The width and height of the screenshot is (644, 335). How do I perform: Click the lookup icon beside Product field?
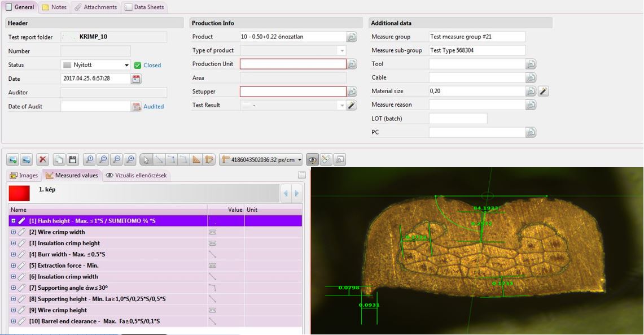[352, 37]
